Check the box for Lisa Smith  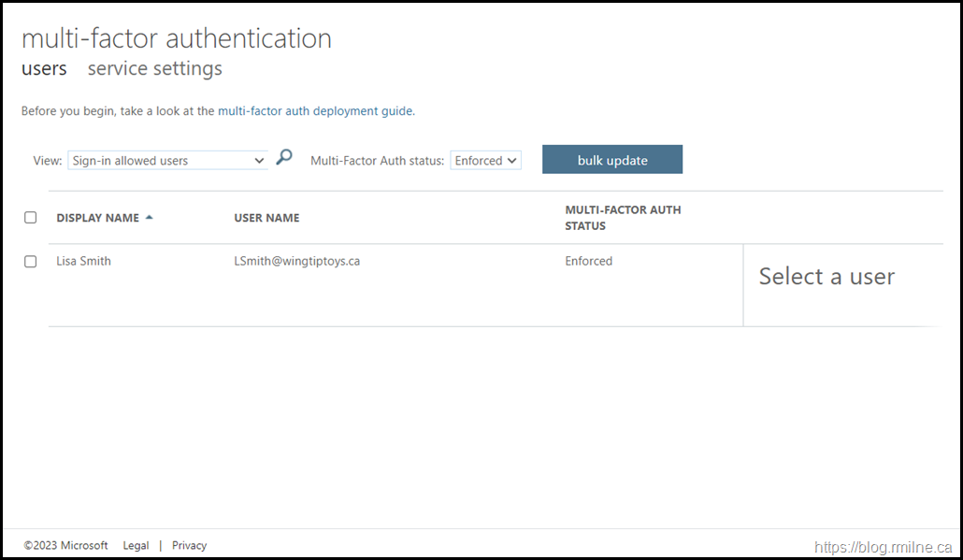click(x=30, y=262)
